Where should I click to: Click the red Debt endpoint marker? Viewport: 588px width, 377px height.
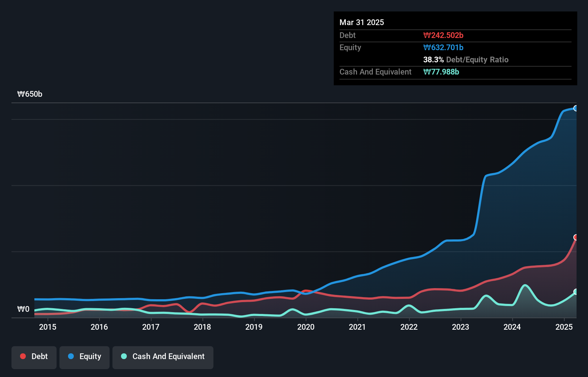coord(576,237)
